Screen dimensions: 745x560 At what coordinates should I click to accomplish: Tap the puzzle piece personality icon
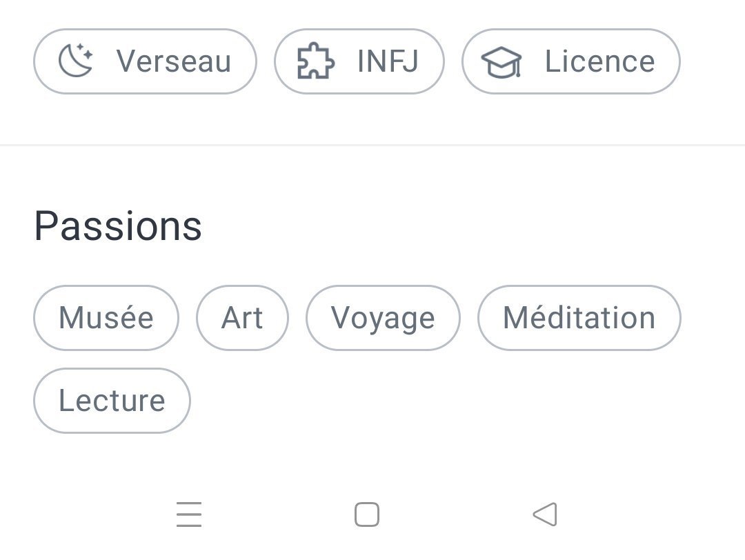[x=315, y=62]
